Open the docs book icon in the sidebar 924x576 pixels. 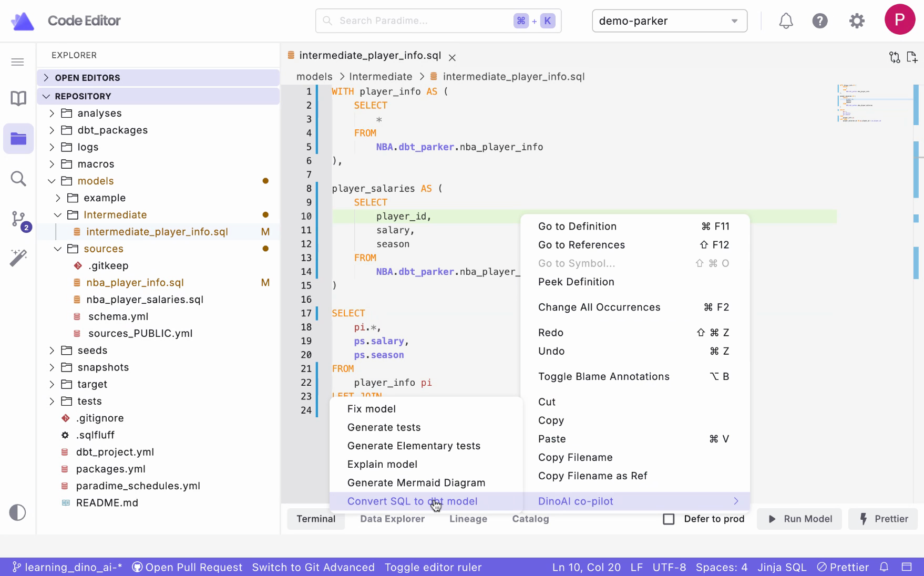[x=18, y=98]
